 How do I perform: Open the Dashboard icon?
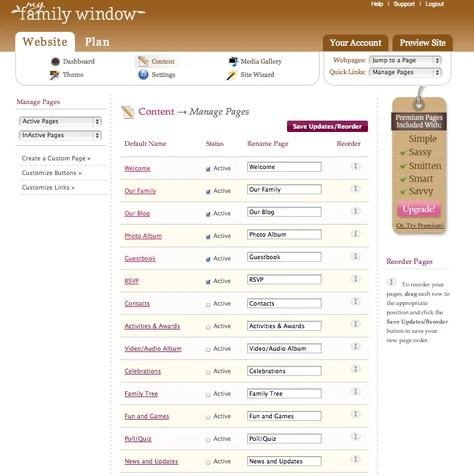55,62
